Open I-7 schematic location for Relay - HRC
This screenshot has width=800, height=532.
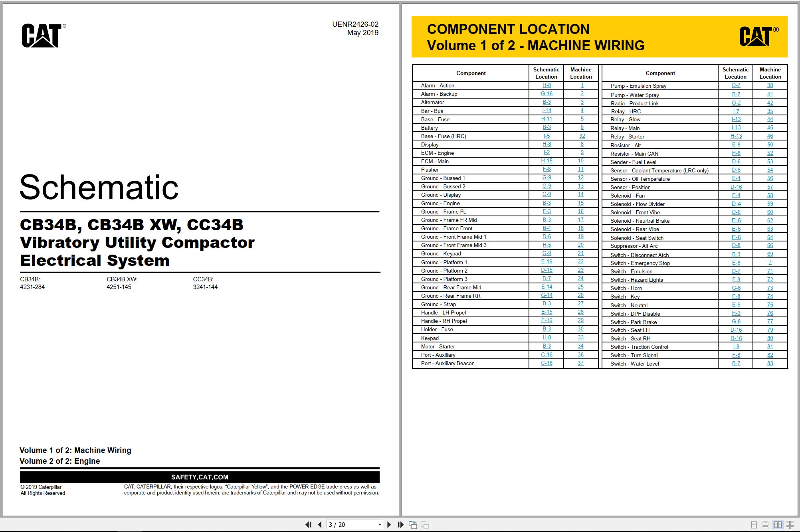click(736, 111)
